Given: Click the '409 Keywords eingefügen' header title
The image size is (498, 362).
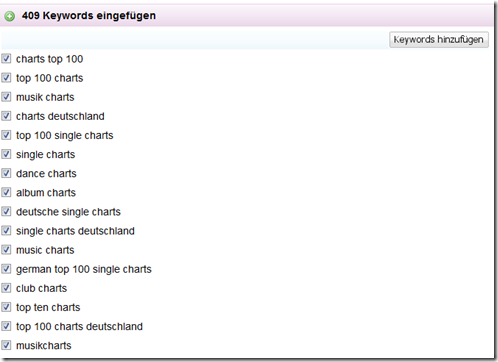Looking at the screenshot, I should 89,16.
